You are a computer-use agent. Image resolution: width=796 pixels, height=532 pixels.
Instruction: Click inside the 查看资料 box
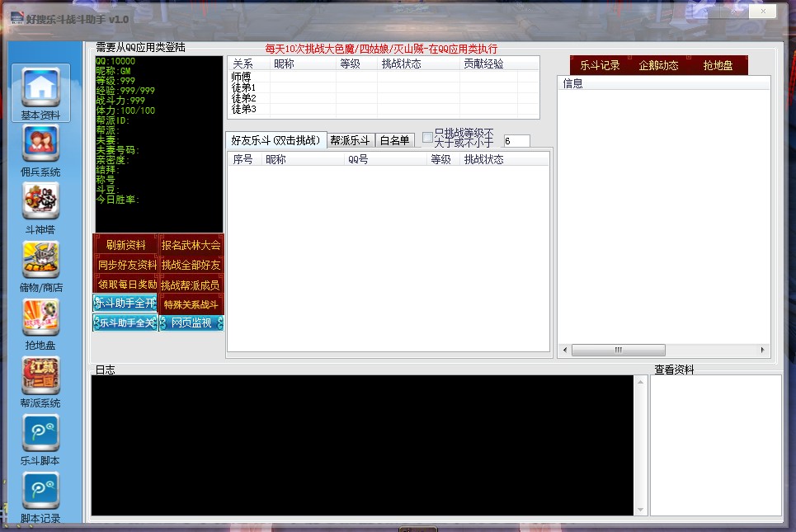pyautogui.click(x=716, y=445)
